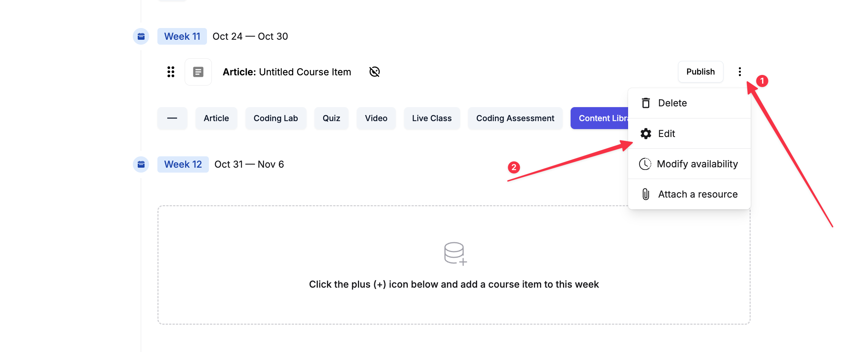This screenshot has width=868, height=352.
Task: Add an Article course item
Action: coord(216,118)
